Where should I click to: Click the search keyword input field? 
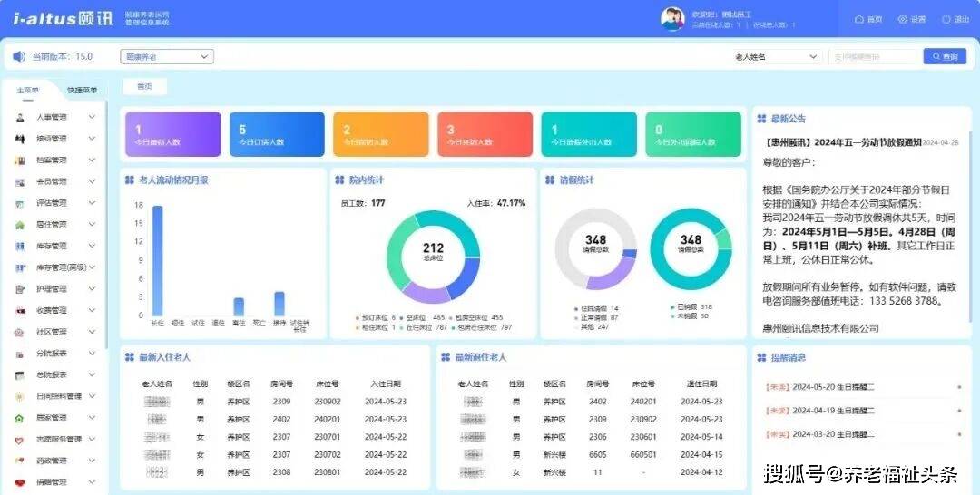coord(873,56)
